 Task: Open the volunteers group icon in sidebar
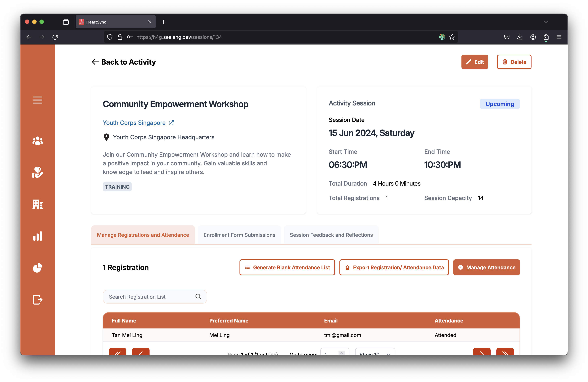tap(37, 141)
